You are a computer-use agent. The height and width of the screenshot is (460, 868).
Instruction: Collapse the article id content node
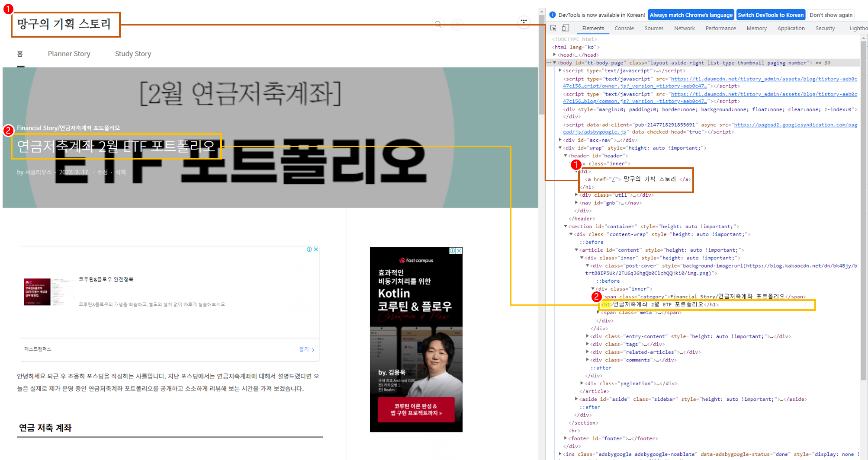[576, 250]
